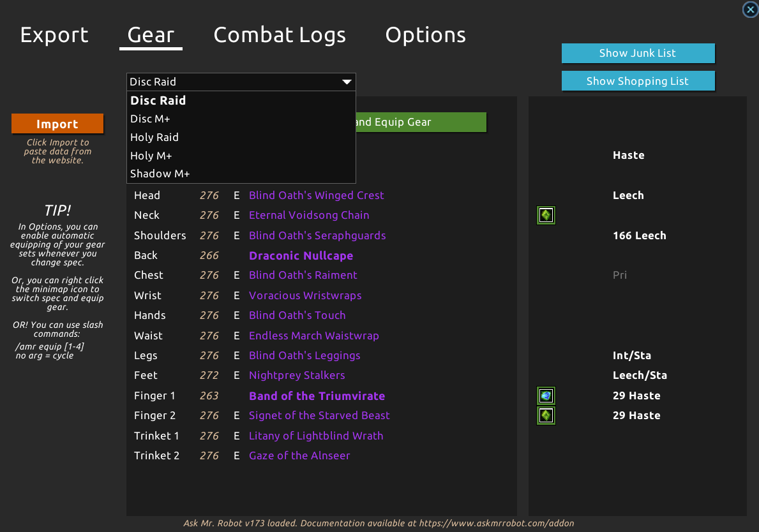
Task: Click item level 266 in Back row
Action: 209,255
